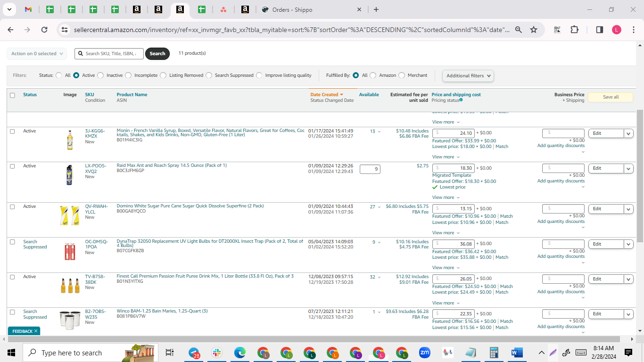Reload the Seller Central page
Image resolution: width=644 pixels, height=362 pixels.
coord(44,30)
